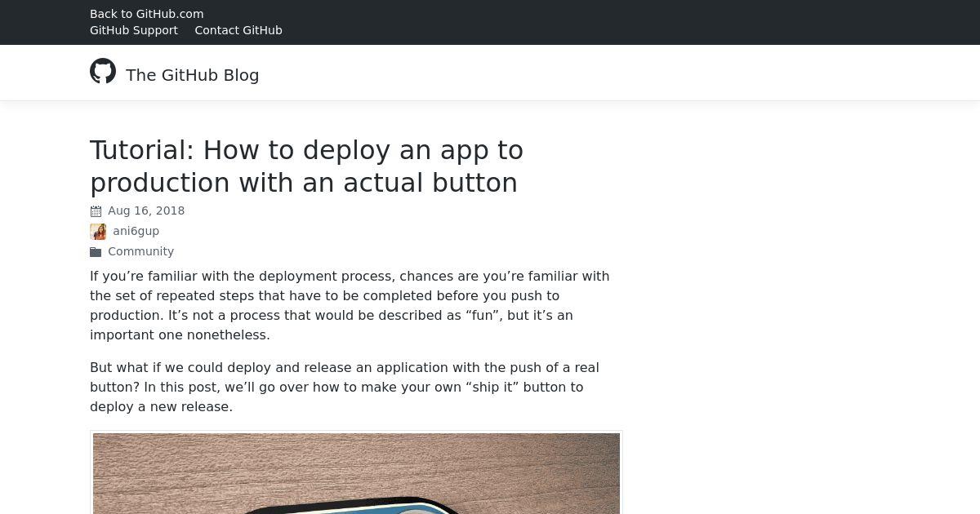
Task: Open the tutorial post title heading
Action: [306, 166]
